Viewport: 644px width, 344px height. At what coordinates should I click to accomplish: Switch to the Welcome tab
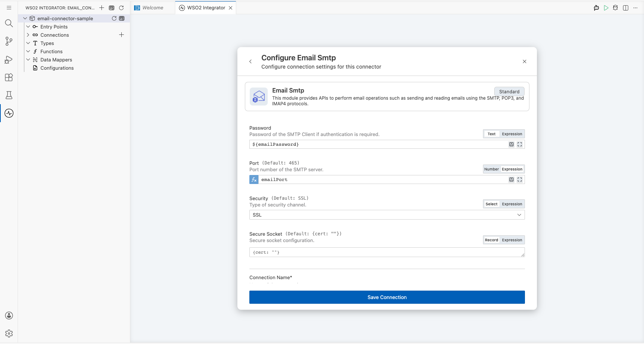153,7
